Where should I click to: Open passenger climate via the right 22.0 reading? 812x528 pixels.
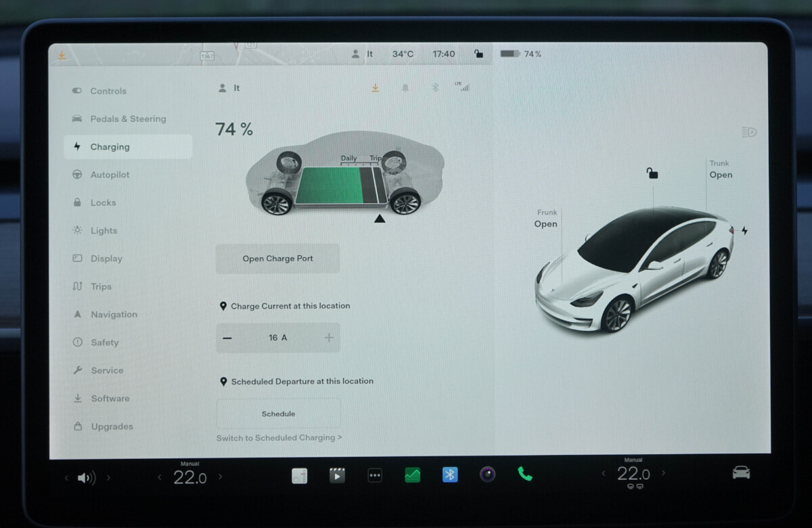click(633, 475)
